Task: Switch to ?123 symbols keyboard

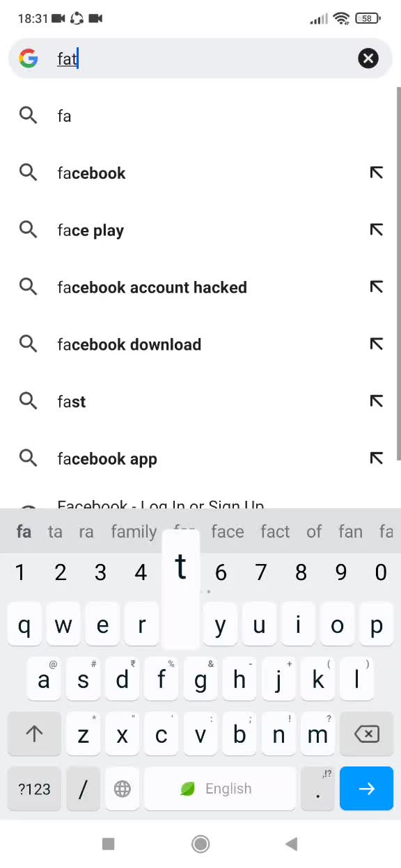Action: 34,789
